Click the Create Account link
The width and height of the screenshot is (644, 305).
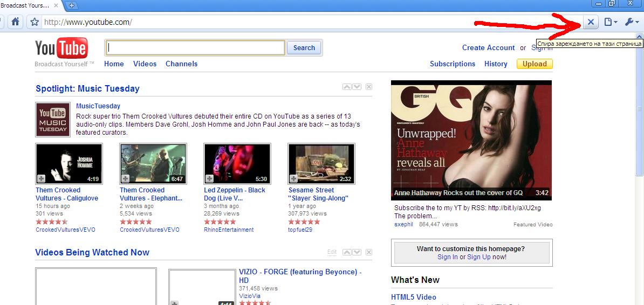click(488, 47)
